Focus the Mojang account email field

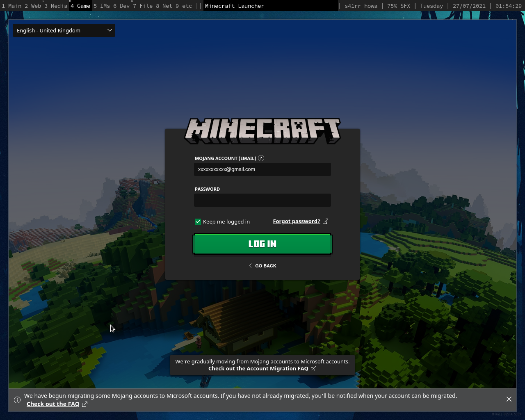pos(262,169)
